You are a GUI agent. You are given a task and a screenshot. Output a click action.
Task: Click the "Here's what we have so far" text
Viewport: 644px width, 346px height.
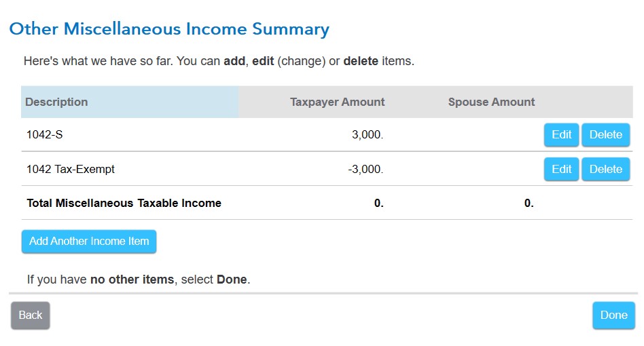[219, 61]
